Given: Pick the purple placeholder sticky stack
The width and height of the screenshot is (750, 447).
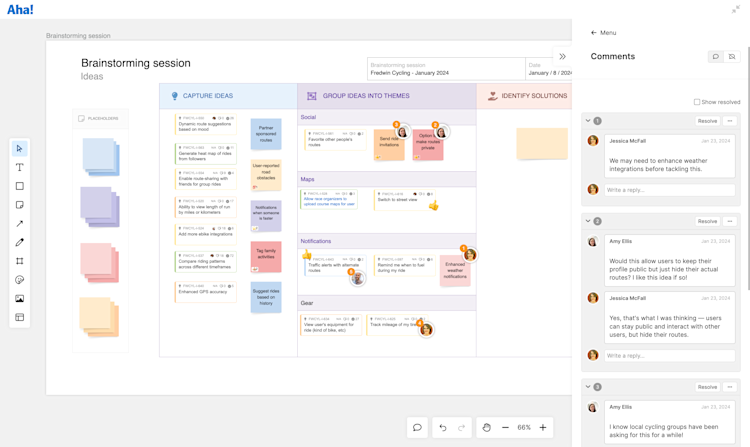Looking at the screenshot, I should point(100,207).
